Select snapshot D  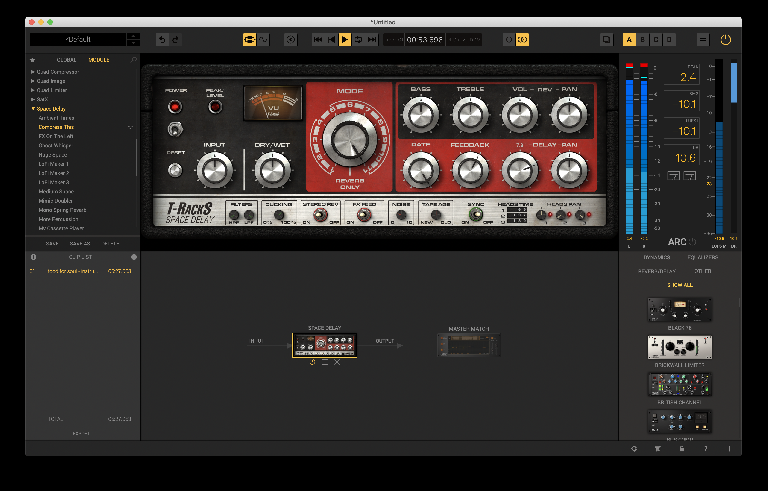tap(670, 40)
